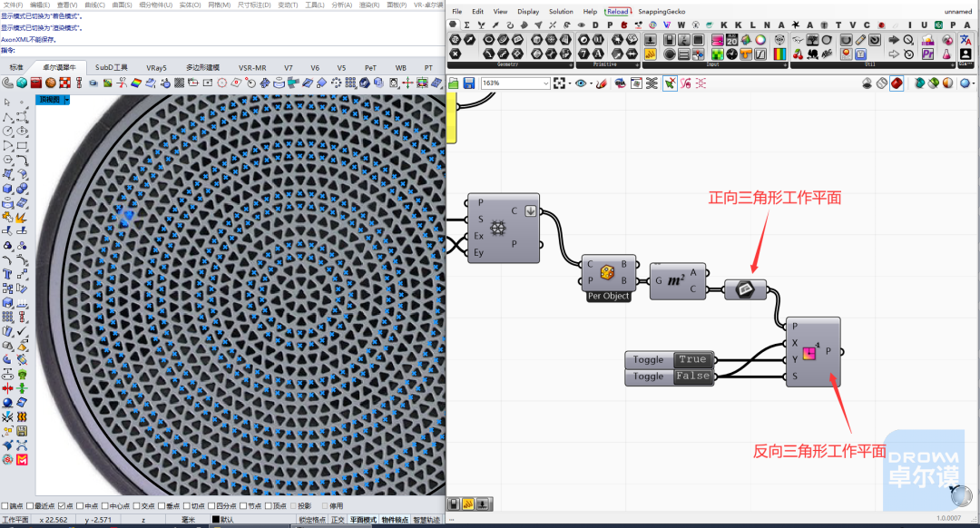
Task: Open the dropdown arrow beside the zoom extents icon
Action: tap(569, 83)
